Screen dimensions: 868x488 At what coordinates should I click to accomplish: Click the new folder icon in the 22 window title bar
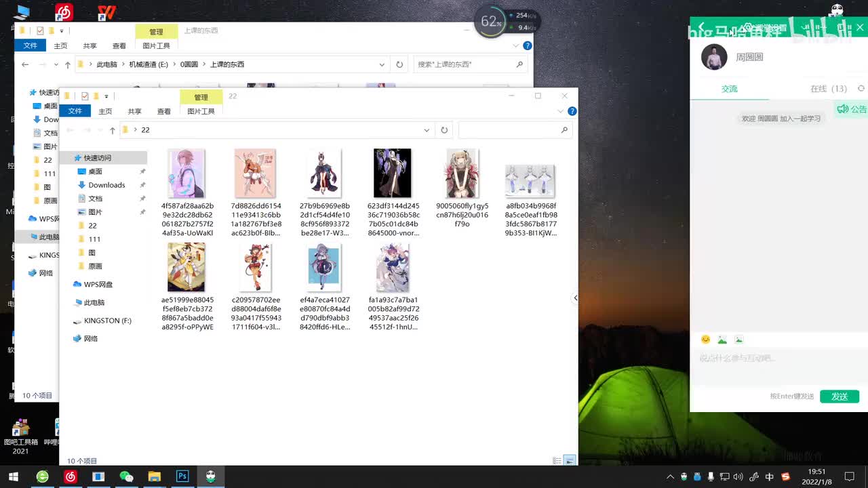click(x=96, y=96)
